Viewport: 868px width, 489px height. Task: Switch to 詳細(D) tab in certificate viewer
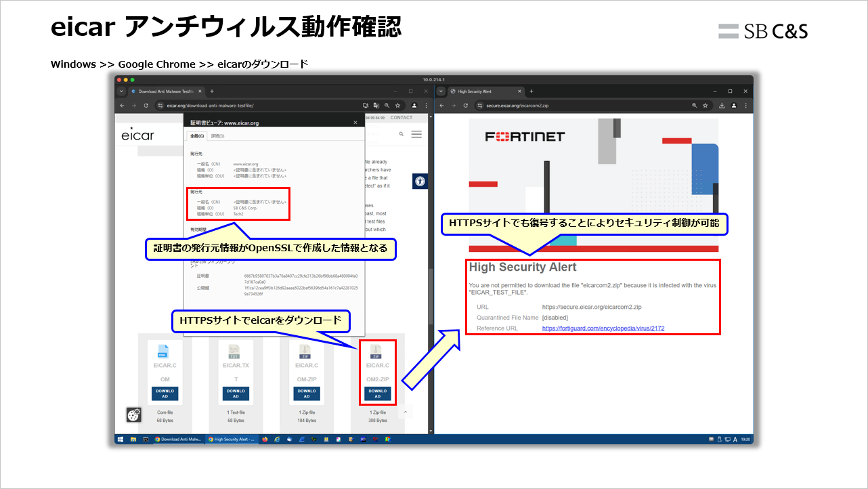click(x=217, y=136)
